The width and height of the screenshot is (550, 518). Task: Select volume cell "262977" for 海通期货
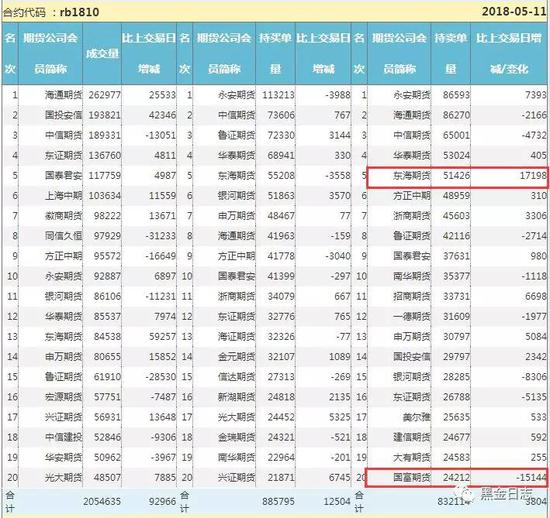click(x=105, y=95)
